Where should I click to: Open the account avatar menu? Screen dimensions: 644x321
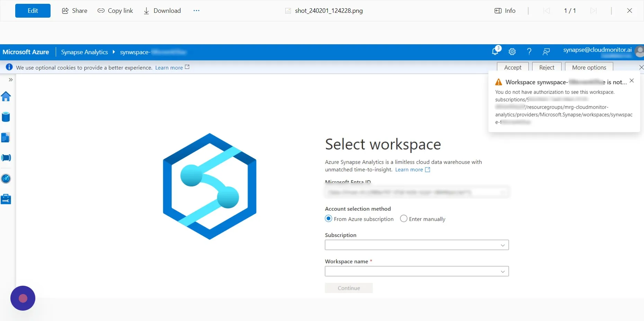pyautogui.click(x=640, y=51)
